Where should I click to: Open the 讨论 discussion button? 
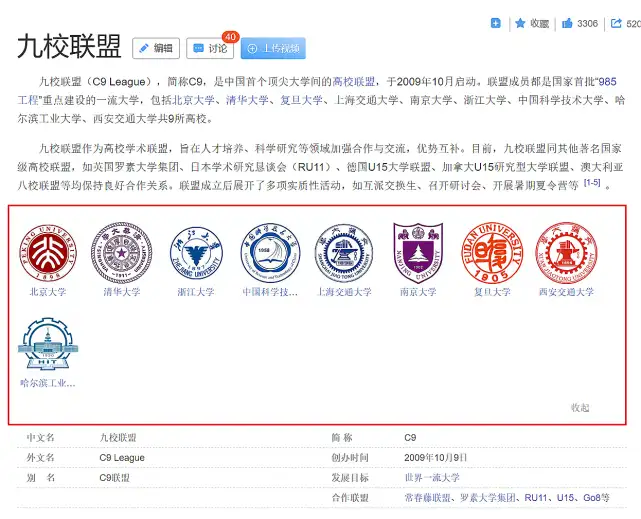(x=210, y=48)
